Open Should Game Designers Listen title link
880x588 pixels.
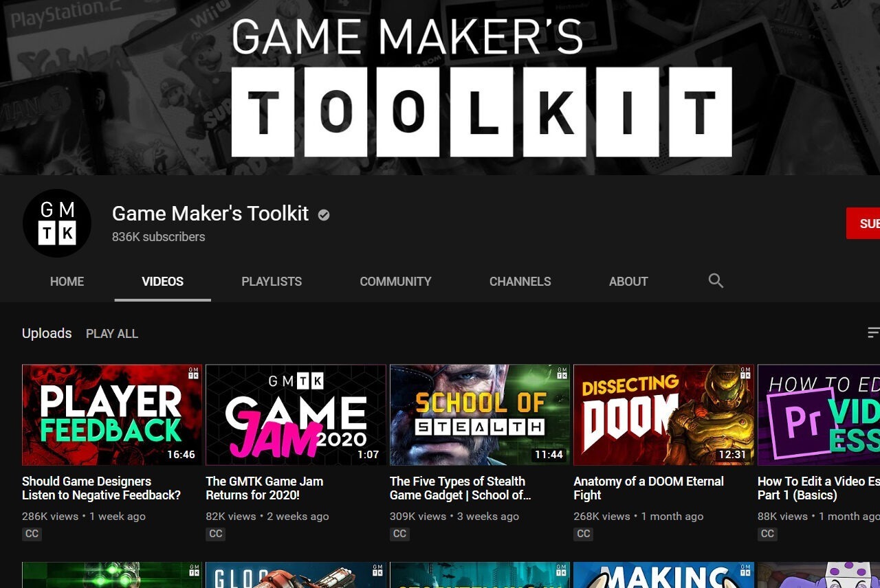point(101,488)
